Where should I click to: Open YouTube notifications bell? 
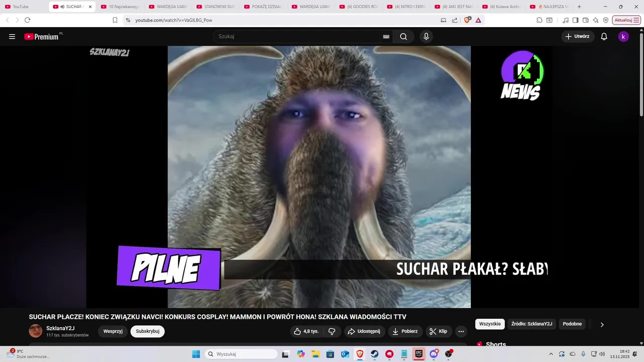(x=604, y=37)
